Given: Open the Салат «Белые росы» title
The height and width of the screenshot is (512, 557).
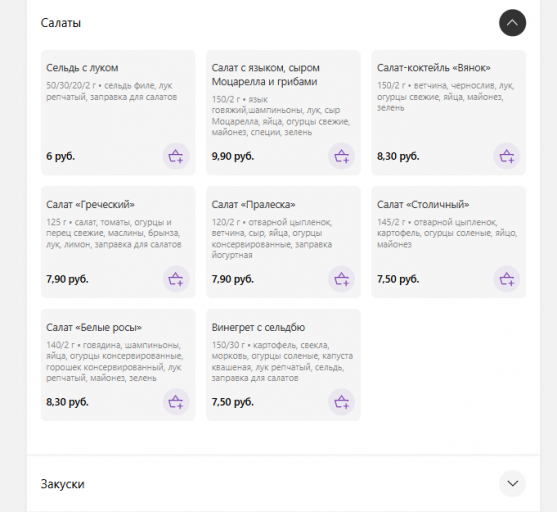Looking at the screenshot, I should pos(94,327).
